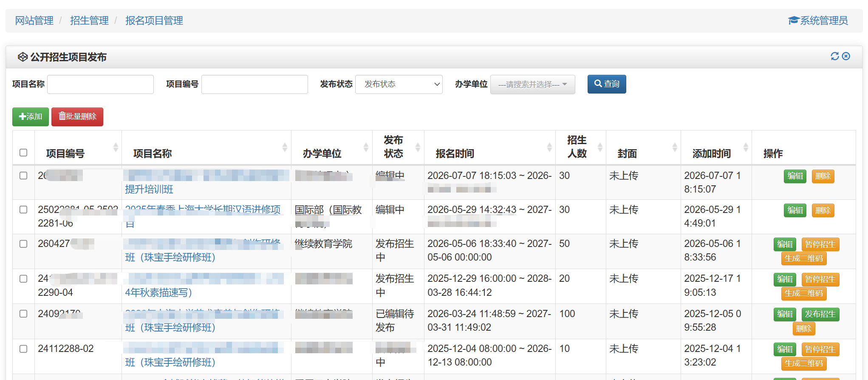This screenshot has height=380, width=868.
Task: Go to 招生管理 breadcrumb
Action: click(x=89, y=20)
